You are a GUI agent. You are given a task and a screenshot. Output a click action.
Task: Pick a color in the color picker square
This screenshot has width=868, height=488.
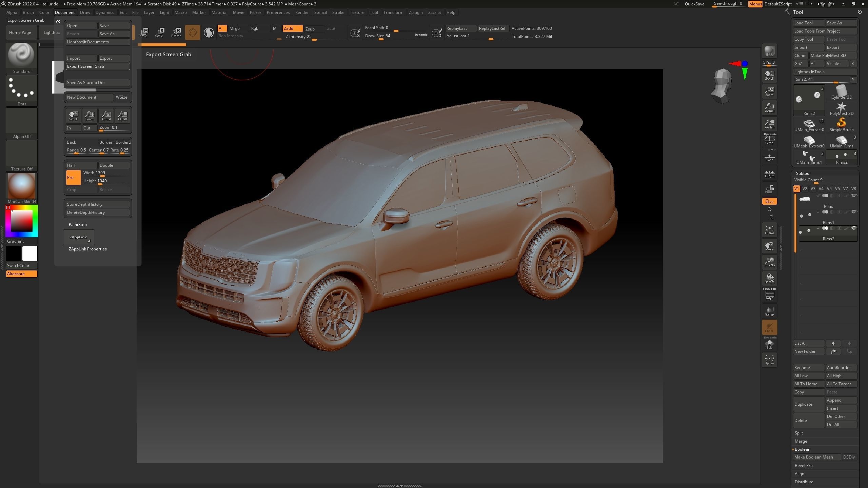[22, 221]
